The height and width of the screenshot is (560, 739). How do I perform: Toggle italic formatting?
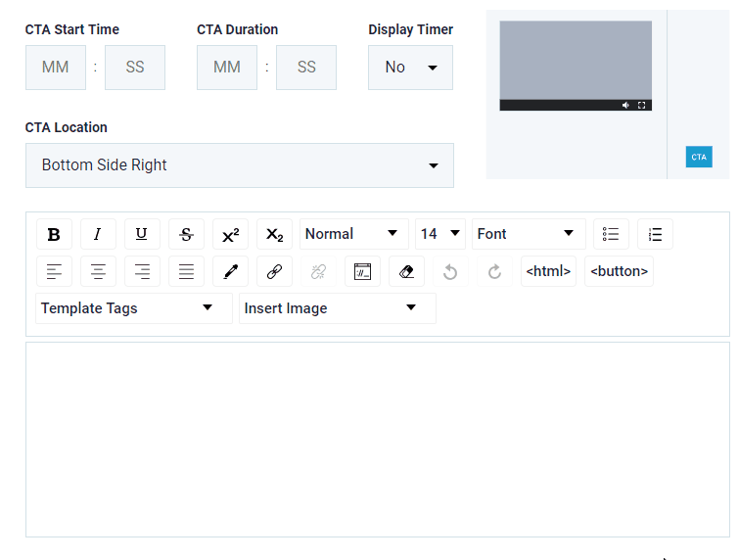[98, 234]
